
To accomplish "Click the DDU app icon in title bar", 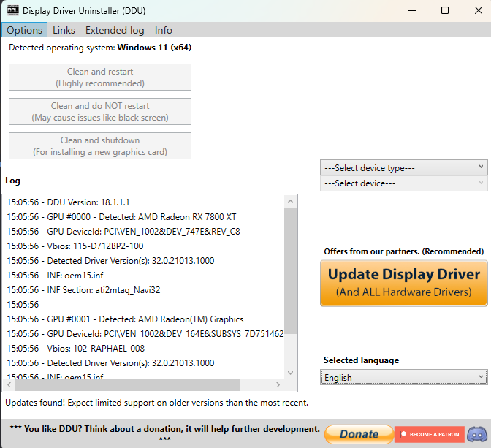I will [x=13, y=11].
